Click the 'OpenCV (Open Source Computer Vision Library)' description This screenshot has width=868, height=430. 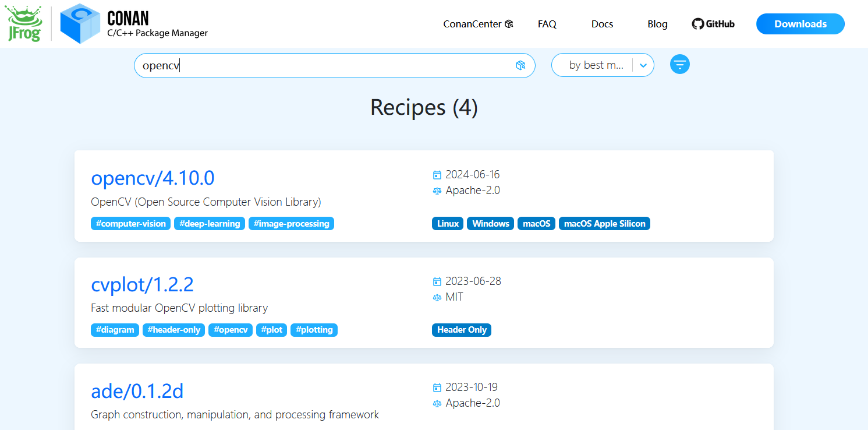[x=206, y=202]
